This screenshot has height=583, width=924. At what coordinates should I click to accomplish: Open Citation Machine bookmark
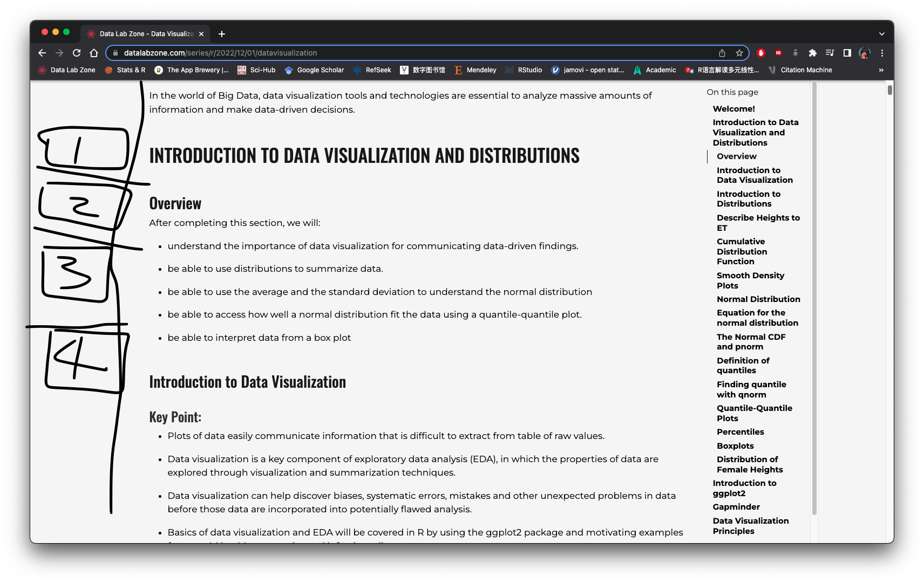(800, 70)
